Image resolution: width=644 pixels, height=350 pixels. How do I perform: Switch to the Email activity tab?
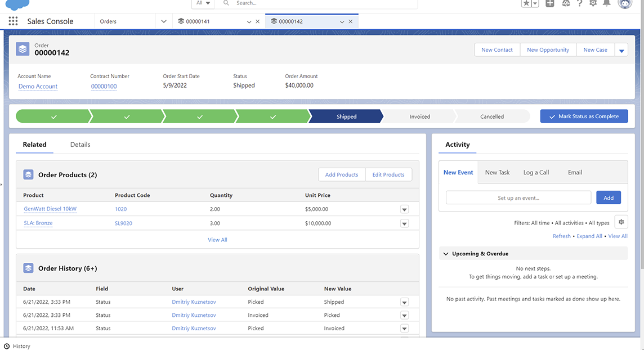575,172
